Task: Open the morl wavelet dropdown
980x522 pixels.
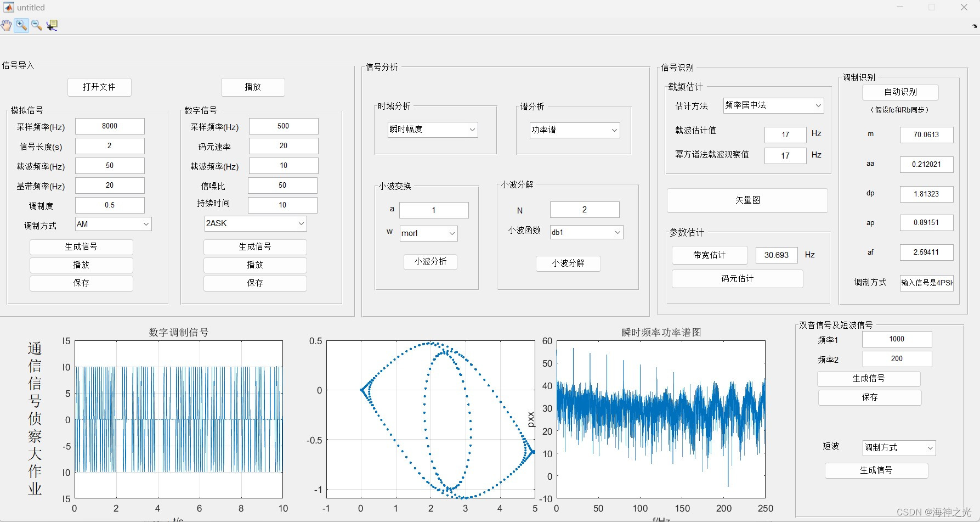Action: (428, 233)
